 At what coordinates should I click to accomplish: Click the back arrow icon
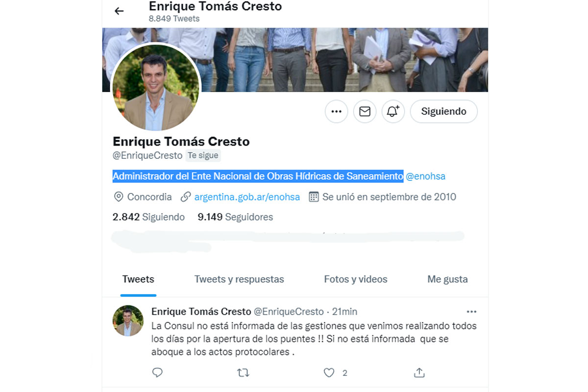pos(119,11)
